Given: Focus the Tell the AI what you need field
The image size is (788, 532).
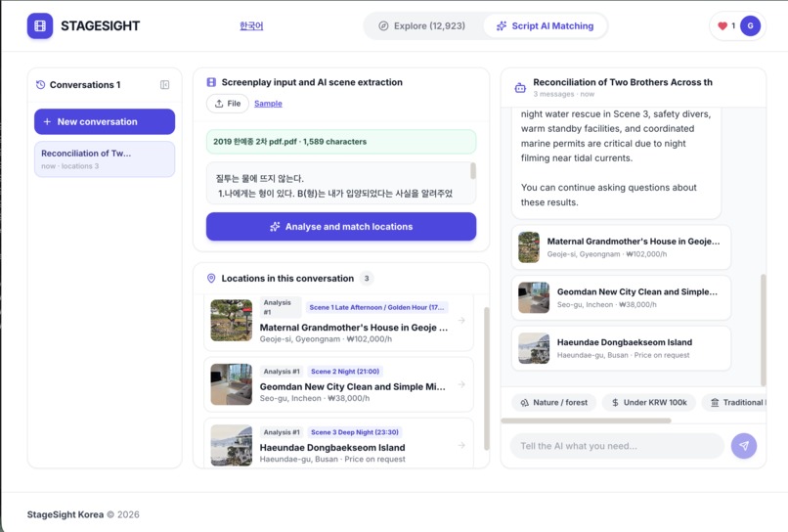Looking at the screenshot, I should pos(617,446).
